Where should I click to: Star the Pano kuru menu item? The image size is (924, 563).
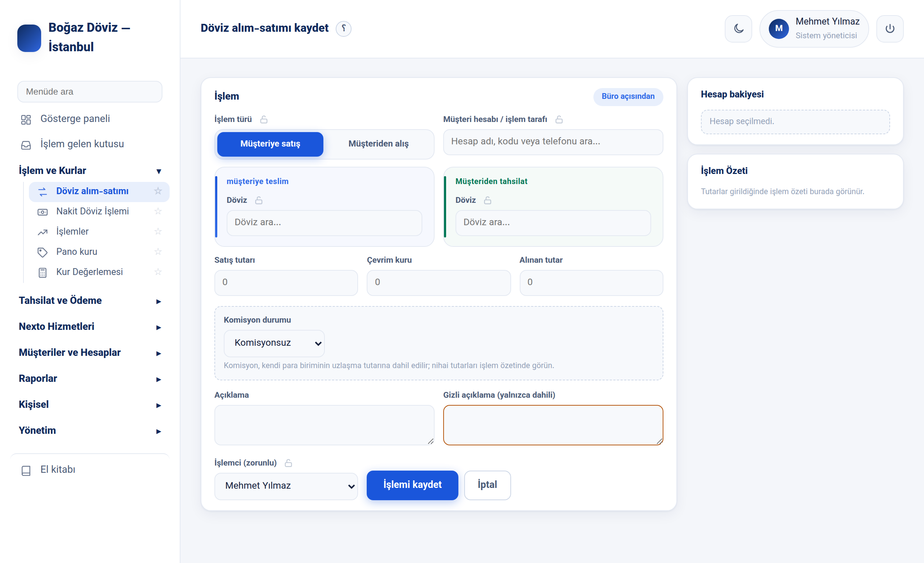pos(158,252)
